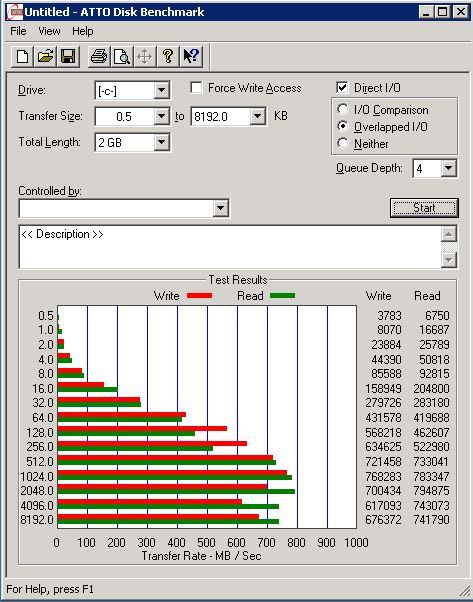Uncheck the Direct I/O checkbox

pyautogui.click(x=342, y=88)
